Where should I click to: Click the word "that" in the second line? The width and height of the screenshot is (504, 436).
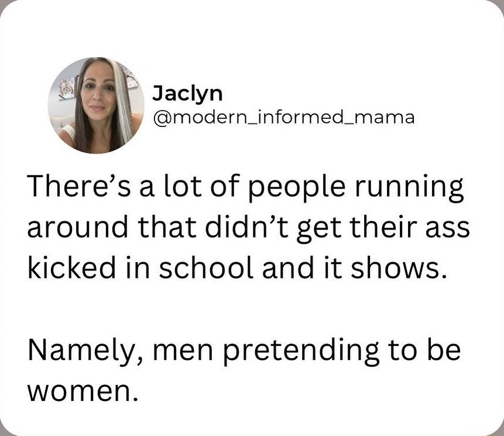(164, 227)
